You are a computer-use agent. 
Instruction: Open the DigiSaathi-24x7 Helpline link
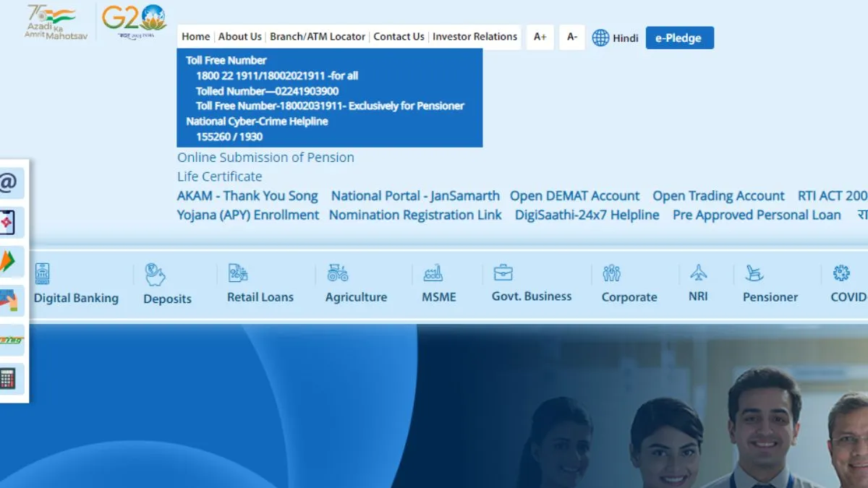coord(587,215)
